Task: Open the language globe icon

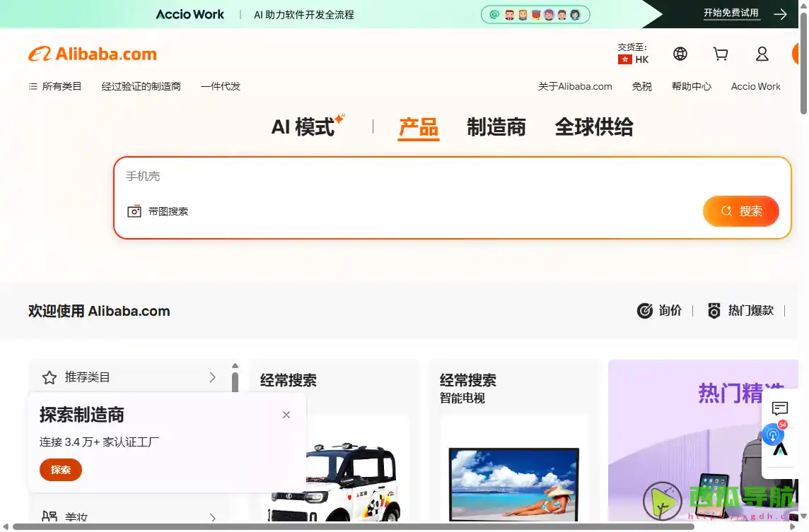Action: pos(680,54)
